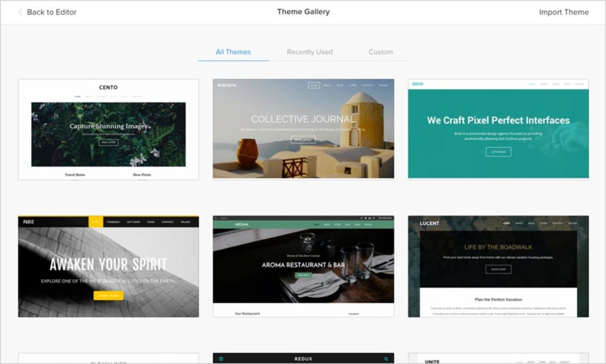Choose the Birdseye theme thumbnail
This screenshot has width=606, height=364.
click(x=304, y=129)
